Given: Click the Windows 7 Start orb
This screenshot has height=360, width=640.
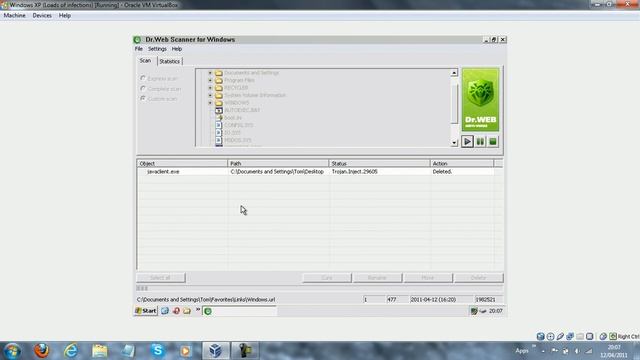Looking at the screenshot, I should (x=12, y=351).
